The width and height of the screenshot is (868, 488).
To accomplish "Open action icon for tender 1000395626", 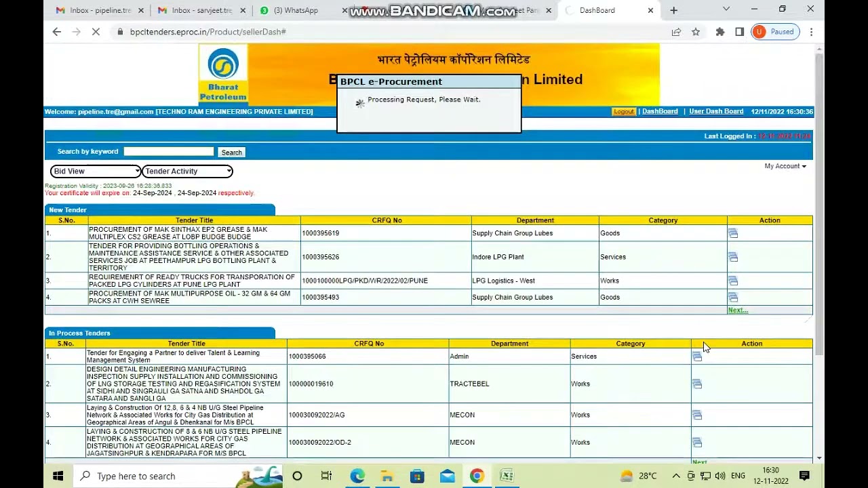I will coord(732,257).
